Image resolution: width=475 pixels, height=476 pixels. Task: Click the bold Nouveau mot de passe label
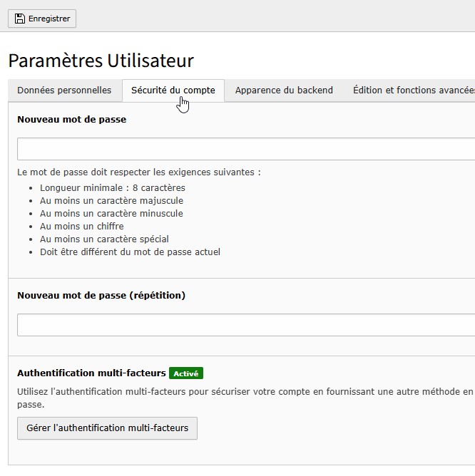(x=71, y=120)
